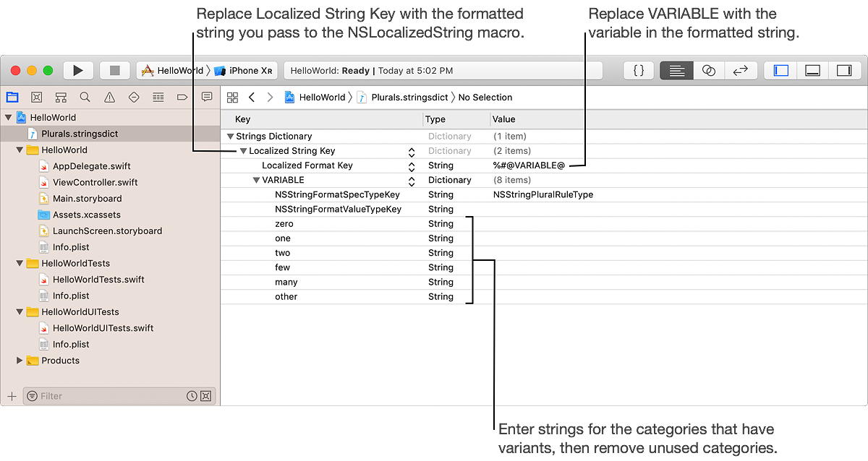Open the VARIABLE type popup

coord(412,180)
